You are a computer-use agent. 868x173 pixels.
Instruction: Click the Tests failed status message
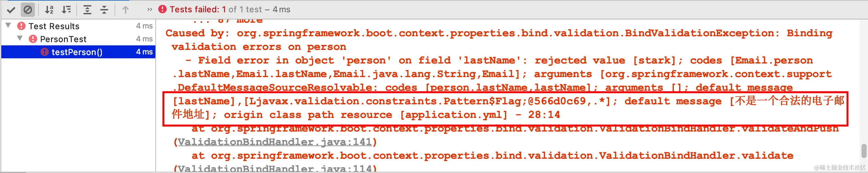pyautogui.click(x=230, y=9)
